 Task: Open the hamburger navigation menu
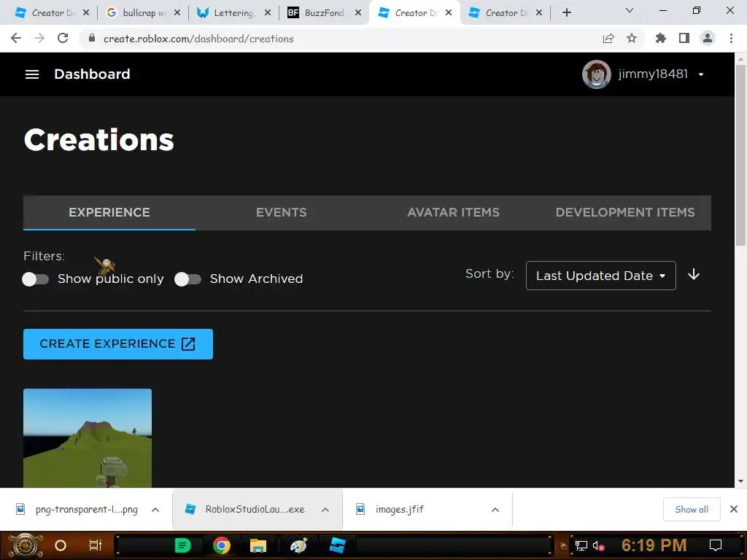point(32,74)
